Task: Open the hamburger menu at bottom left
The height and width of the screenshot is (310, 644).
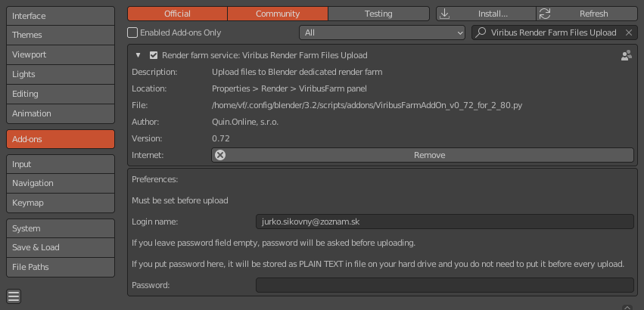Action: coord(14,296)
